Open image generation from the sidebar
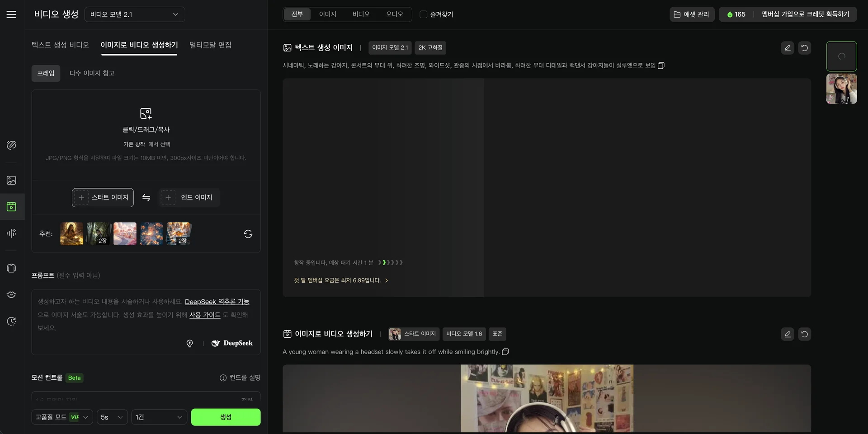Viewport: 868px width, 434px height. coord(11,180)
